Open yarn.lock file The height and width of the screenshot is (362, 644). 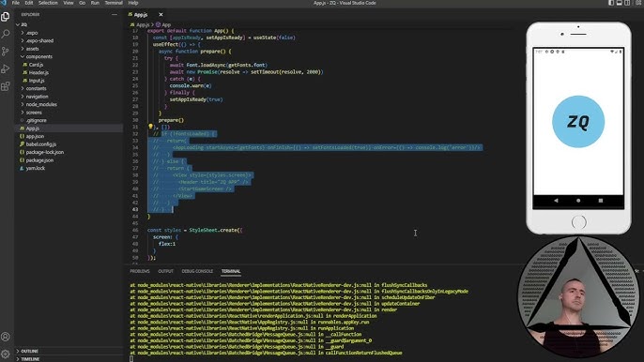pyautogui.click(x=36, y=168)
